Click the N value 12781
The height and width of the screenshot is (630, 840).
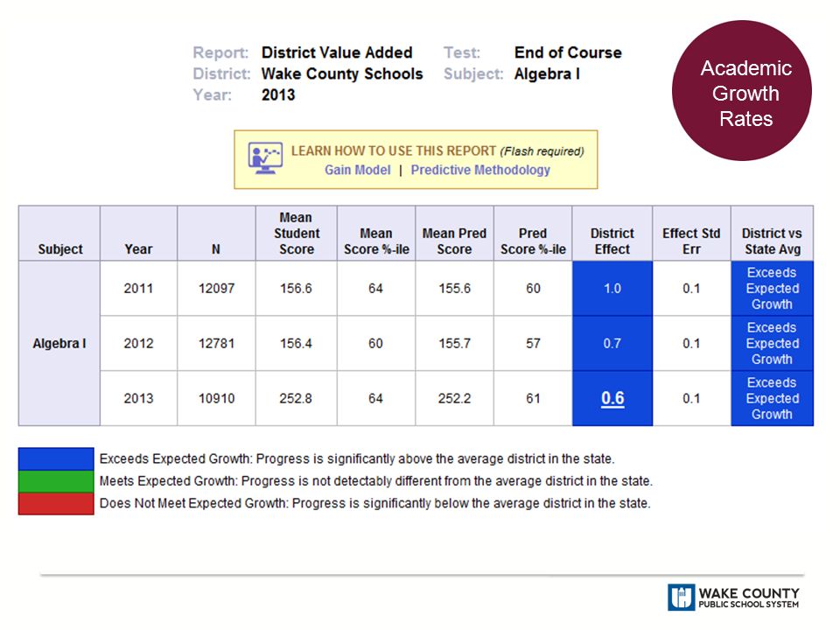[x=216, y=343]
